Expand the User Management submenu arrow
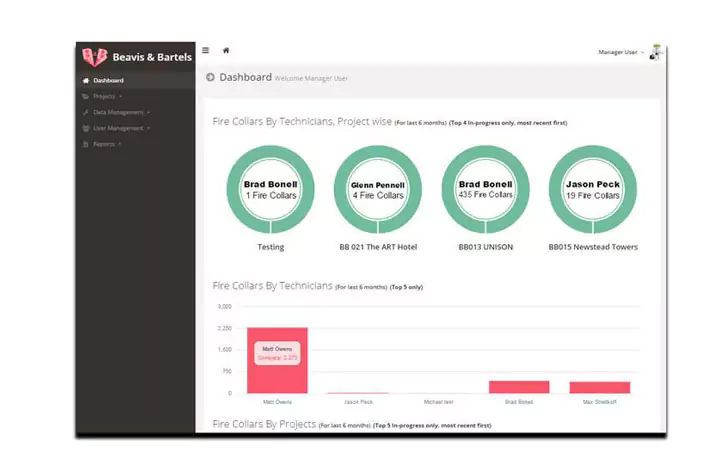Screen dimensions: 725x470 [149, 128]
